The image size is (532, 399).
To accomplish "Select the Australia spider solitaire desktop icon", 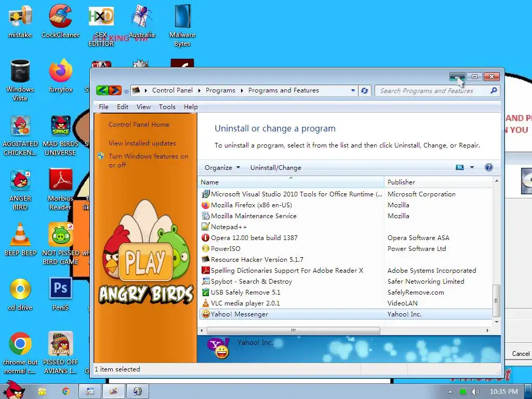I will [x=142, y=22].
